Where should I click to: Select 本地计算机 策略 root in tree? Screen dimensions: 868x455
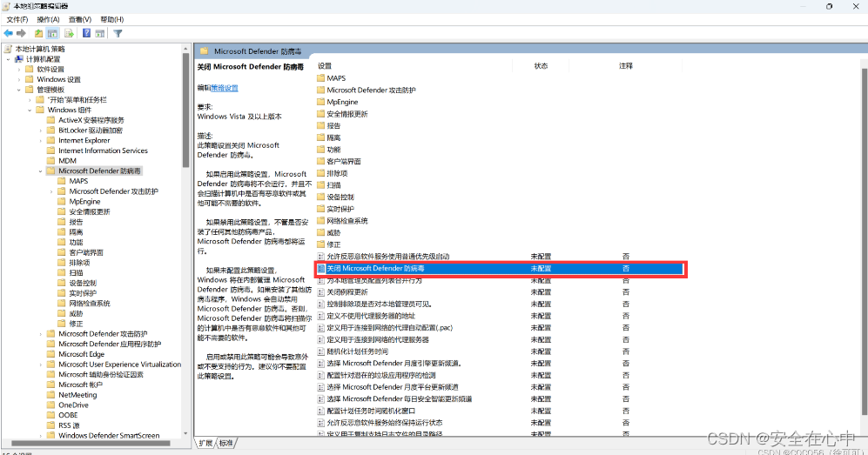click(x=40, y=49)
